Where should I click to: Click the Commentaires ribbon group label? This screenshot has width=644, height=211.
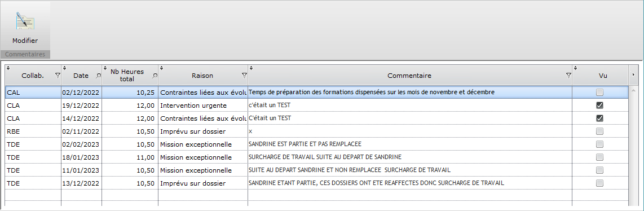point(25,54)
